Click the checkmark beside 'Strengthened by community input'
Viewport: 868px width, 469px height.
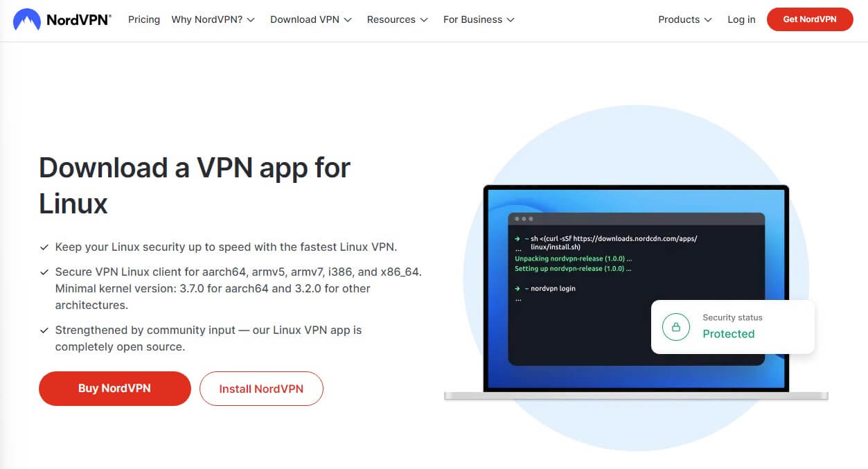click(x=44, y=330)
